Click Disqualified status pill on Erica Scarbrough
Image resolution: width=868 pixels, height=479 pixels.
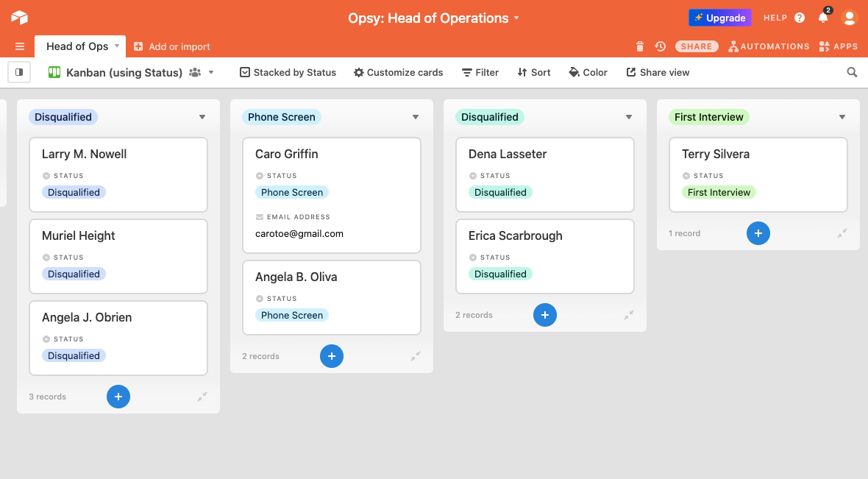500,274
